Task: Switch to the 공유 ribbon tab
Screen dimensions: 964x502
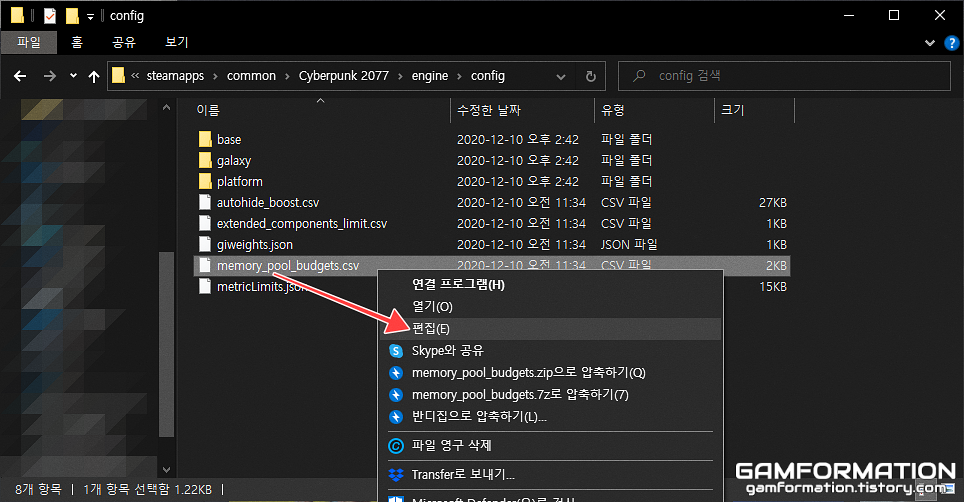Action: click(x=124, y=42)
